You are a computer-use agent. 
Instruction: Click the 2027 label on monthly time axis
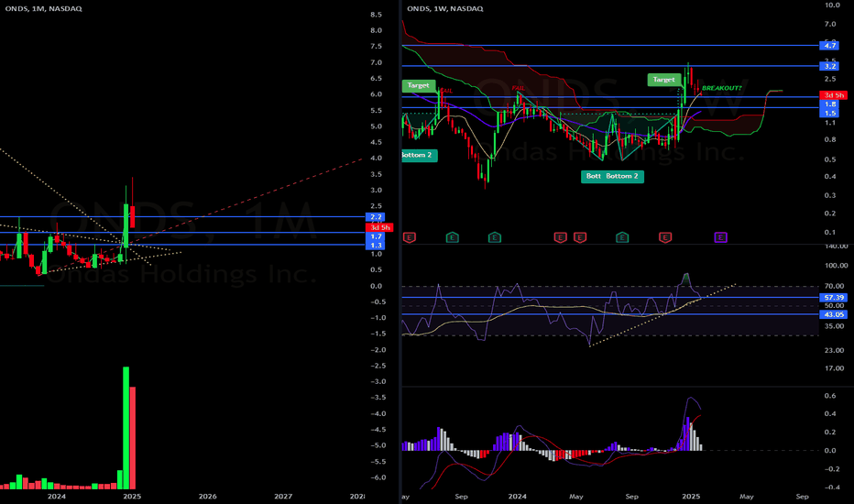coord(282,497)
